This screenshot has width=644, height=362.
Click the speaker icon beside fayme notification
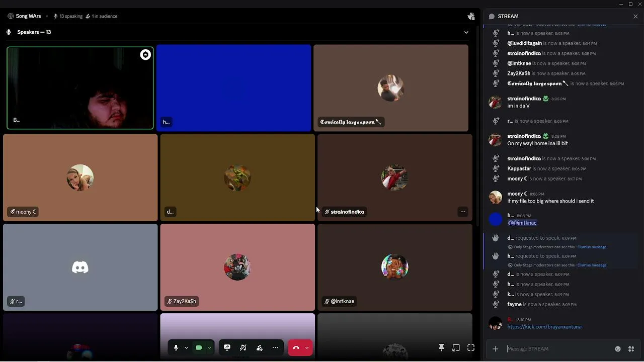[496, 304]
